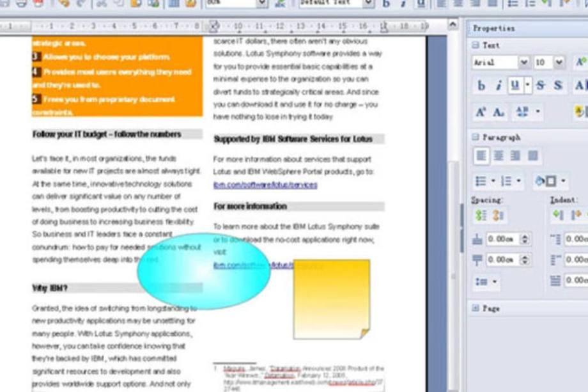Click the horizontal ruler at mark 10
This screenshot has height=392, width=588.
tap(238, 26)
